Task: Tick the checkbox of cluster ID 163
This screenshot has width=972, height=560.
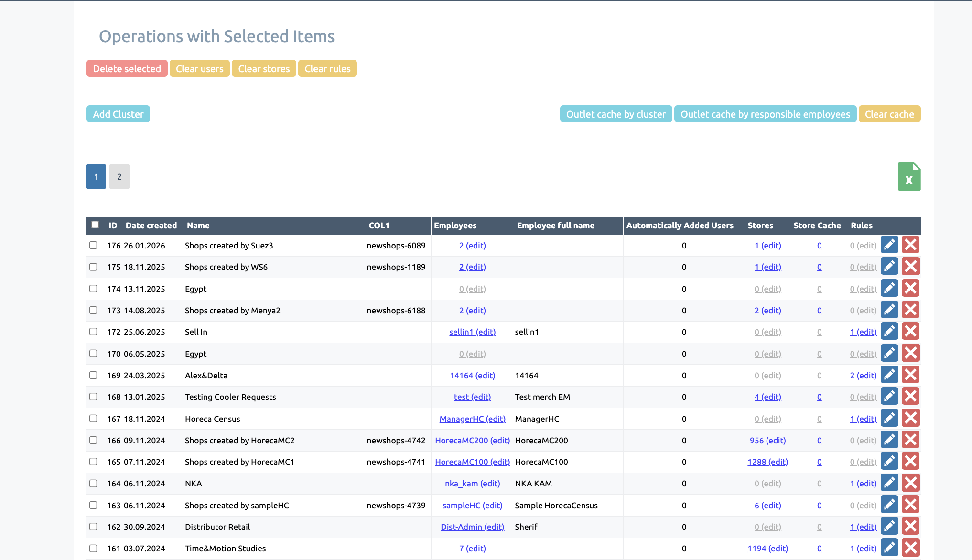Action: tap(93, 505)
